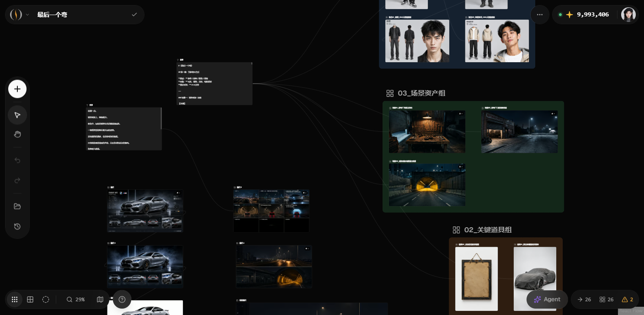Toggle the dotted grid background
The height and width of the screenshot is (315, 644).
[15, 299]
